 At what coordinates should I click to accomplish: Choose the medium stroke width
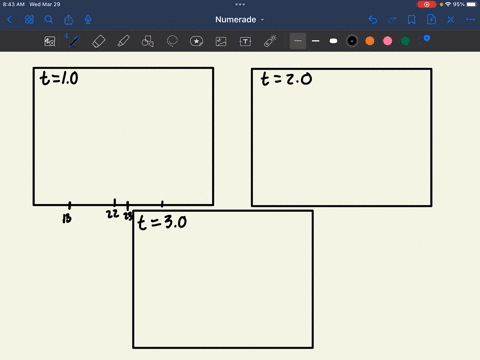pyautogui.click(x=316, y=41)
